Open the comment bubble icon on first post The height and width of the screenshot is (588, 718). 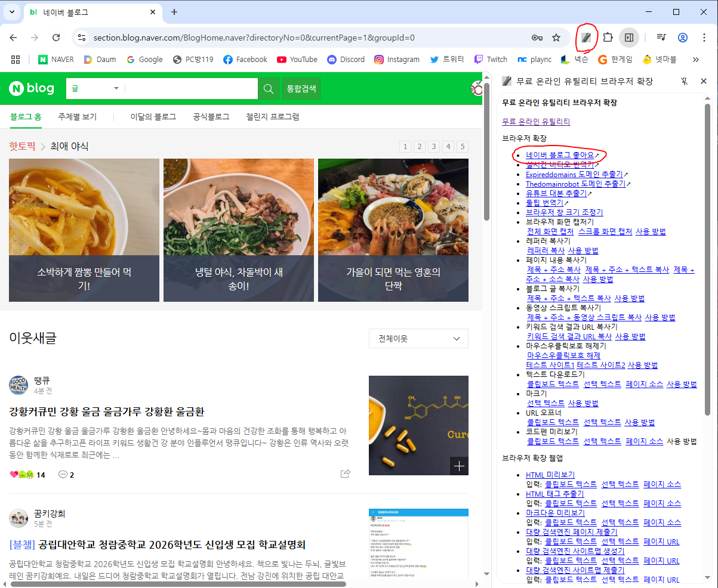[x=63, y=475]
